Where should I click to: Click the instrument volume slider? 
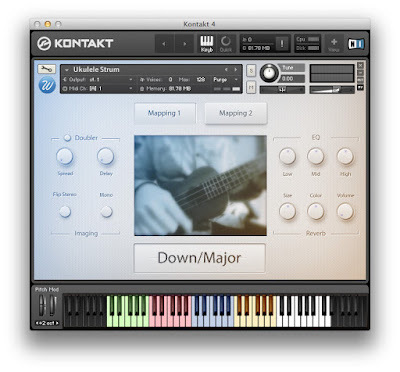click(332, 90)
